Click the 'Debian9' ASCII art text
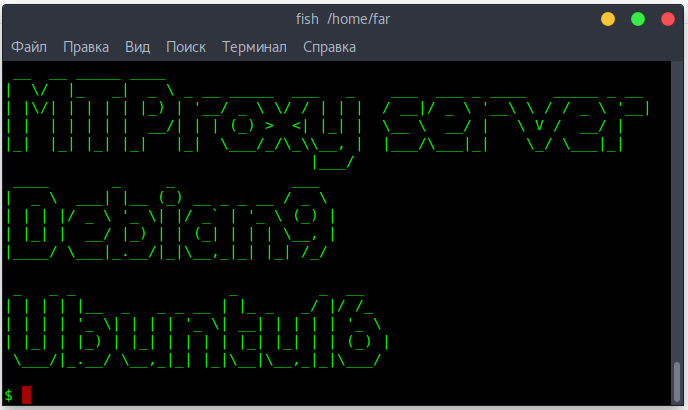 (170, 224)
